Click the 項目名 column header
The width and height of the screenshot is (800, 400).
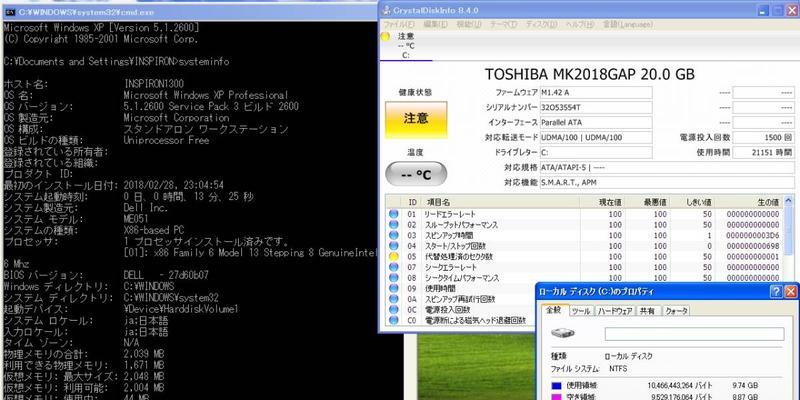[501, 203]
